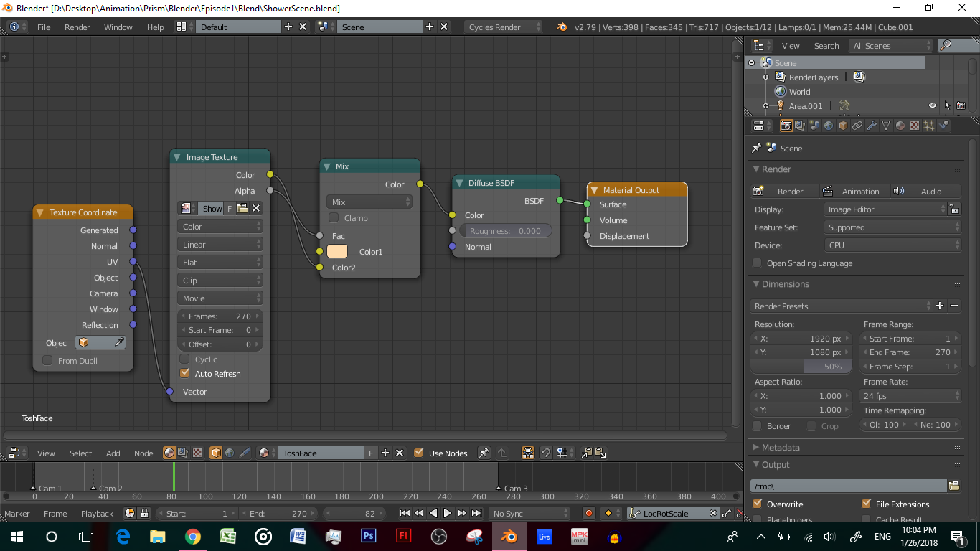Toggle the Border checkbox

(757, 425)
